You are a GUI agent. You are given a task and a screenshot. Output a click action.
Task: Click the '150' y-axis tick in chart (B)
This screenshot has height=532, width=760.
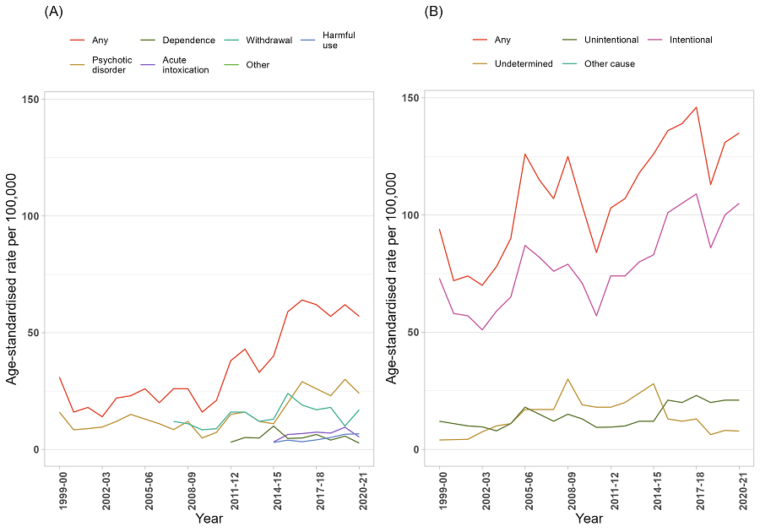point(411,97)
